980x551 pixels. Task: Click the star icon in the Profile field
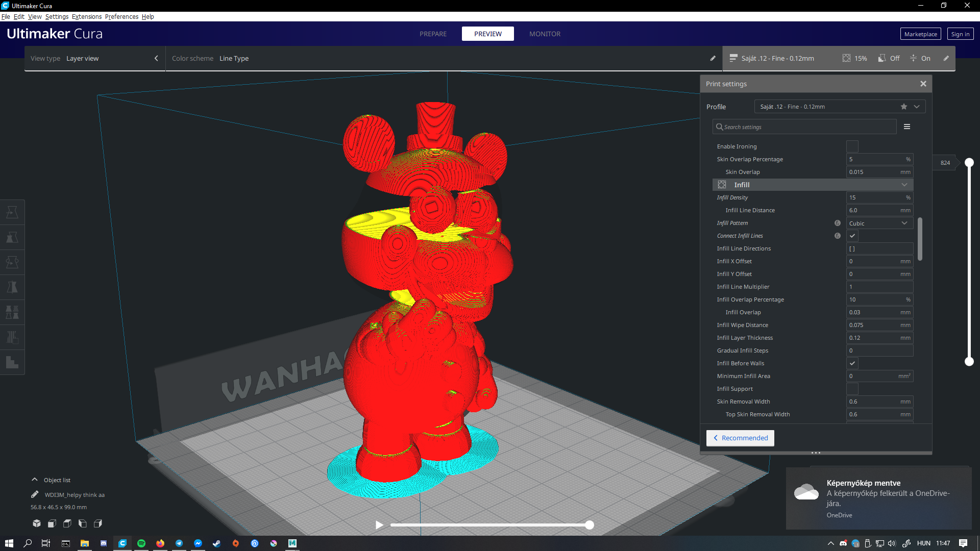904,107
